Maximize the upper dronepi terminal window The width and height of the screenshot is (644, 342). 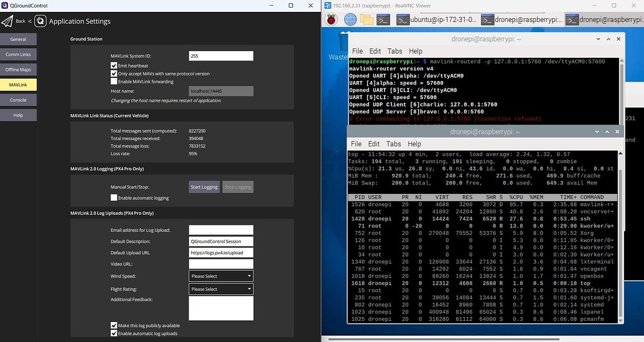click(609, 39)
